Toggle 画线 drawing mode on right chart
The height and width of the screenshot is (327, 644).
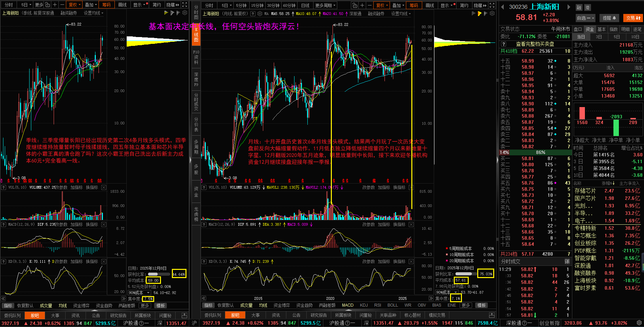[430, 5]
